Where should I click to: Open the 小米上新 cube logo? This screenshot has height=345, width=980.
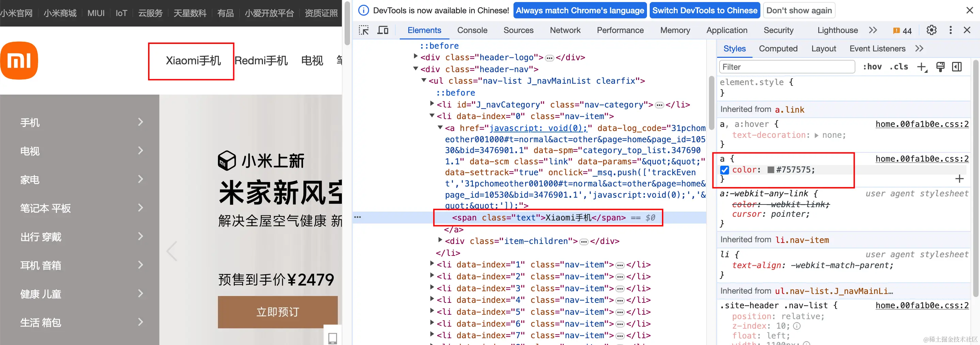pyautogui.click(x=227, y=161)
